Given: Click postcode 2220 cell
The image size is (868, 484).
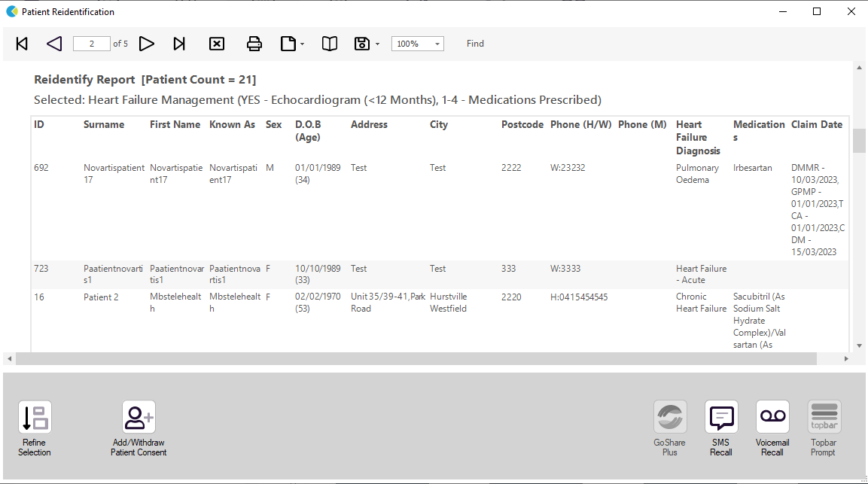Looking at the screenshot, I should coord(511,297).
